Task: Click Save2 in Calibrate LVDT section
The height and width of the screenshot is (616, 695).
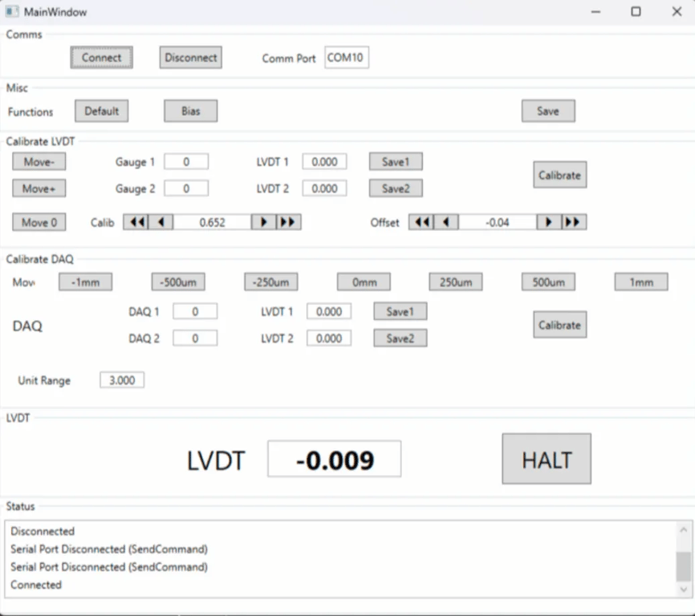Action: [396, 188]
